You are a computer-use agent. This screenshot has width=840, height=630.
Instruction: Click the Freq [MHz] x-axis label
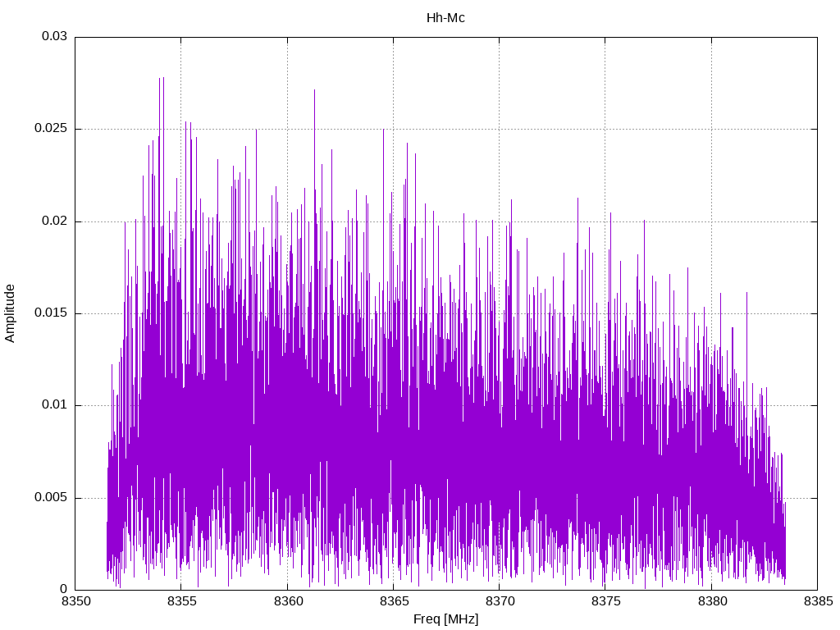pyautogui.click(x=445, y=619)
